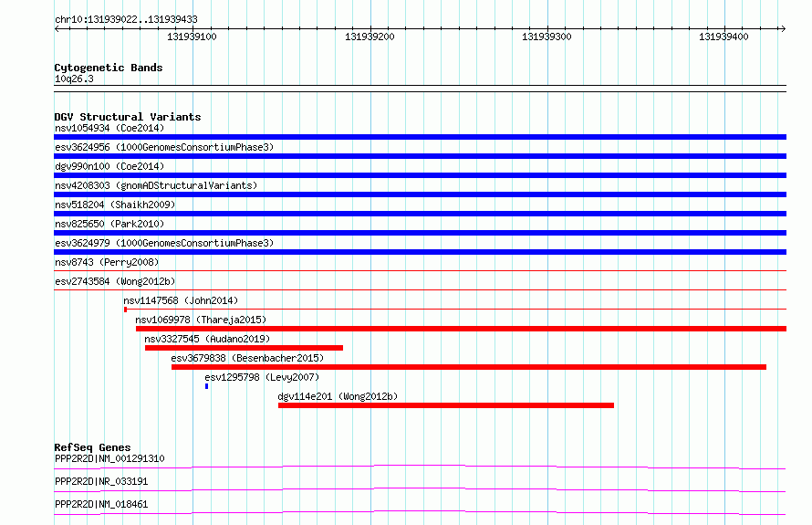Open transcript PPP2R2D|NM_001291310 label
Screen dimensions: 812x525
click(109, 458)
